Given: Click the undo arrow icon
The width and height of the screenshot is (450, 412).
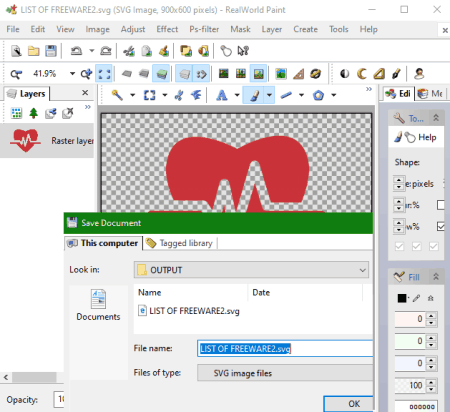Looking at the screenshot, I should (x=76, y=51).
